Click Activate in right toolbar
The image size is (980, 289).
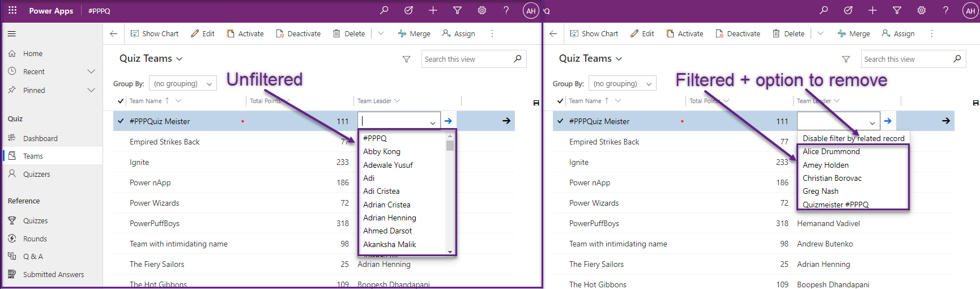(684, 33)
